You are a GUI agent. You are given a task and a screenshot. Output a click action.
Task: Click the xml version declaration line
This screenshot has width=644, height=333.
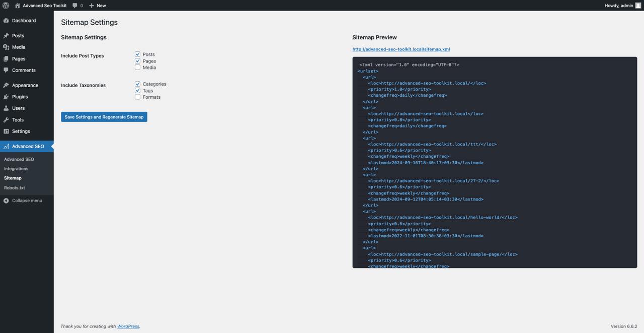pyautogui.click(x=409, y=64)
